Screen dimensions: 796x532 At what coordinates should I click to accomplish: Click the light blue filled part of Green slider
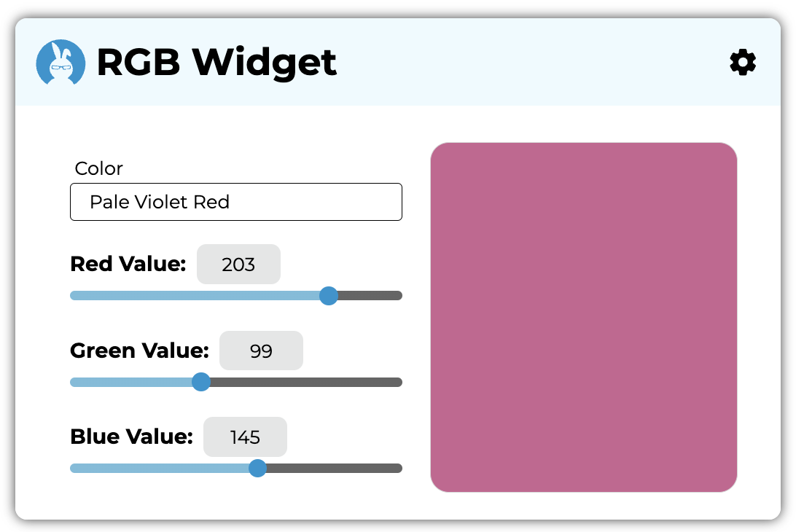coord(131,382)
